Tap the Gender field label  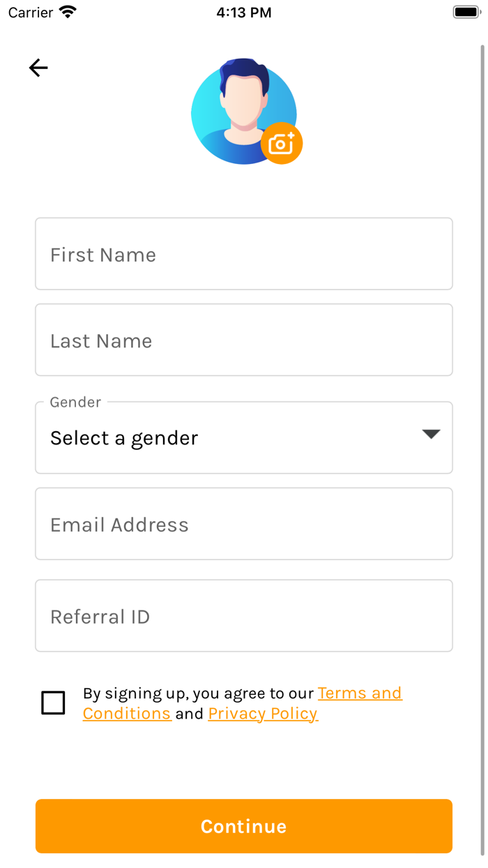(x=75, y=403)
